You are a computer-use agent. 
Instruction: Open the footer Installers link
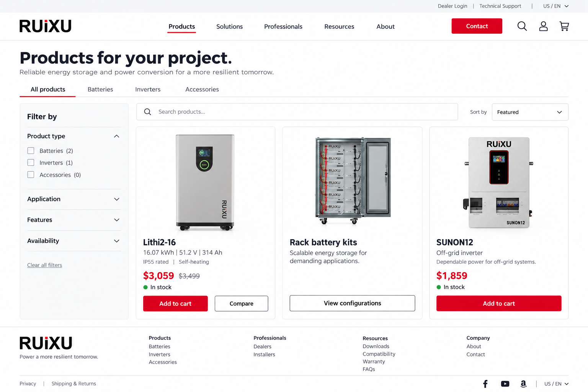264,354
